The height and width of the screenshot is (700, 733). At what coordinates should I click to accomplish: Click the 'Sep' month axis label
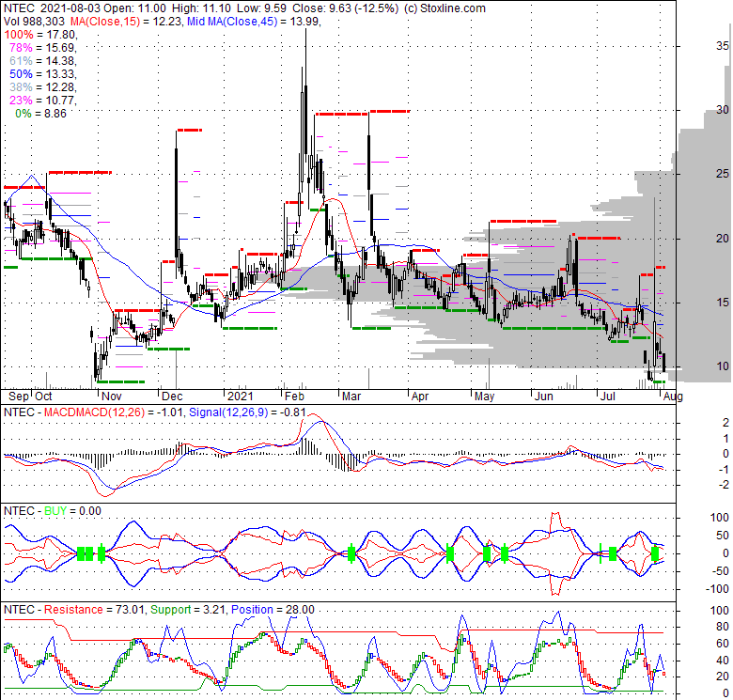(x=19, y=397)
